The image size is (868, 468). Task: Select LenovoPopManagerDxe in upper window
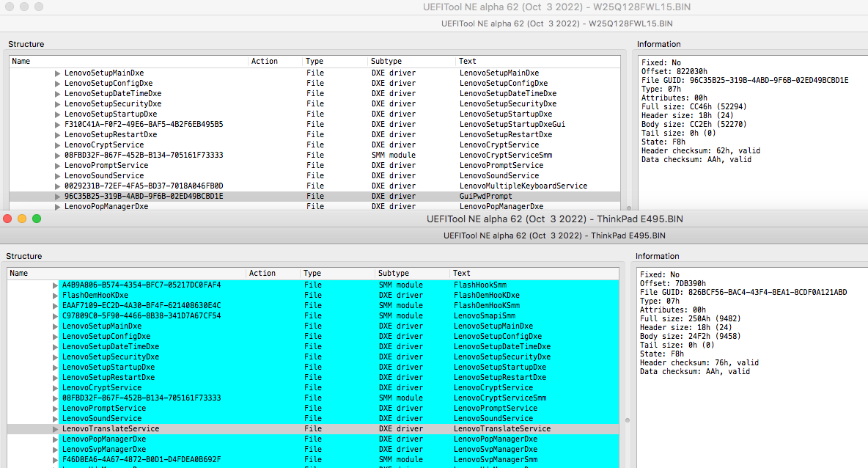point(315,206)
